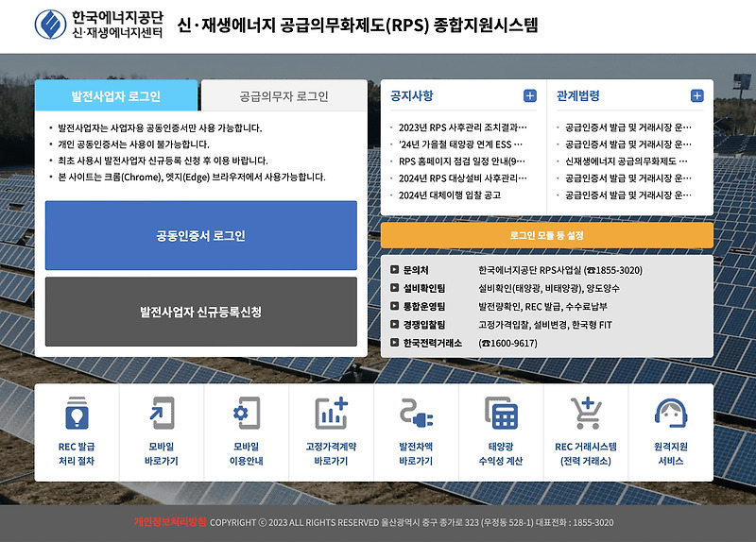
Task: Click the 발전사업자 신규등록신청 button
Action: [x=201, y=312]
